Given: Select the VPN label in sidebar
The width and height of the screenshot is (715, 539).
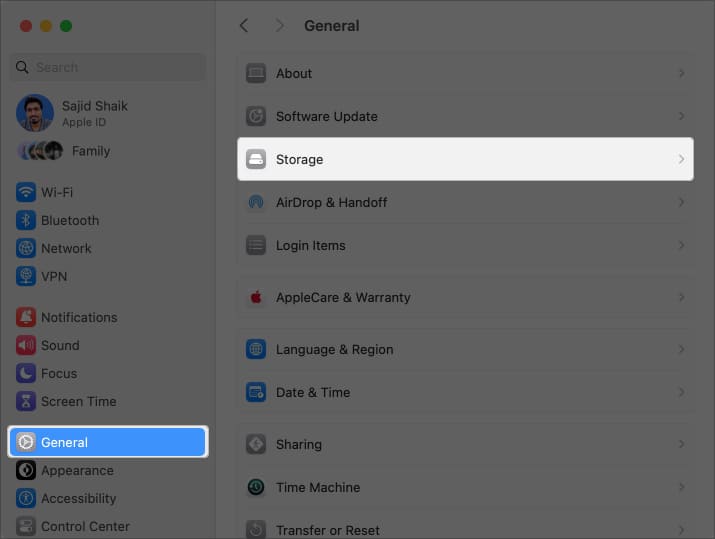Looking at the screenshot, I should (54, 276).
